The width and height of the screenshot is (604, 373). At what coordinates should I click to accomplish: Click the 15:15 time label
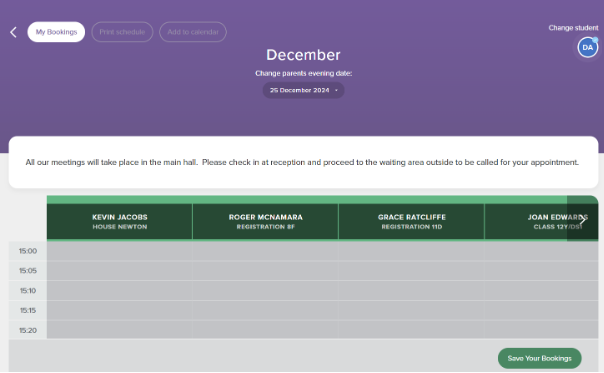pyautogui.click(x=28, y=311)
